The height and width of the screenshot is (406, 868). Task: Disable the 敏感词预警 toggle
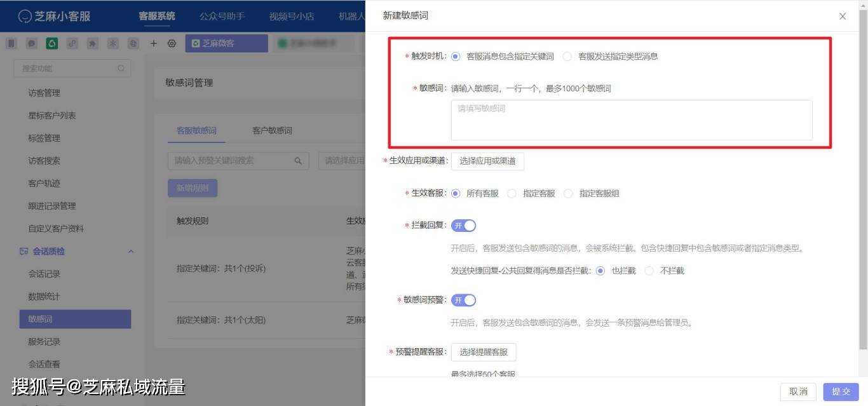point(463,300)
